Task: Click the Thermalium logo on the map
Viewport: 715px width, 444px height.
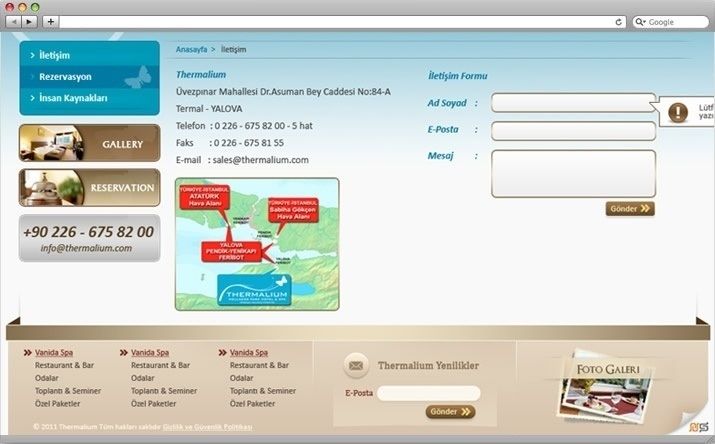Action: pos(254,290)
